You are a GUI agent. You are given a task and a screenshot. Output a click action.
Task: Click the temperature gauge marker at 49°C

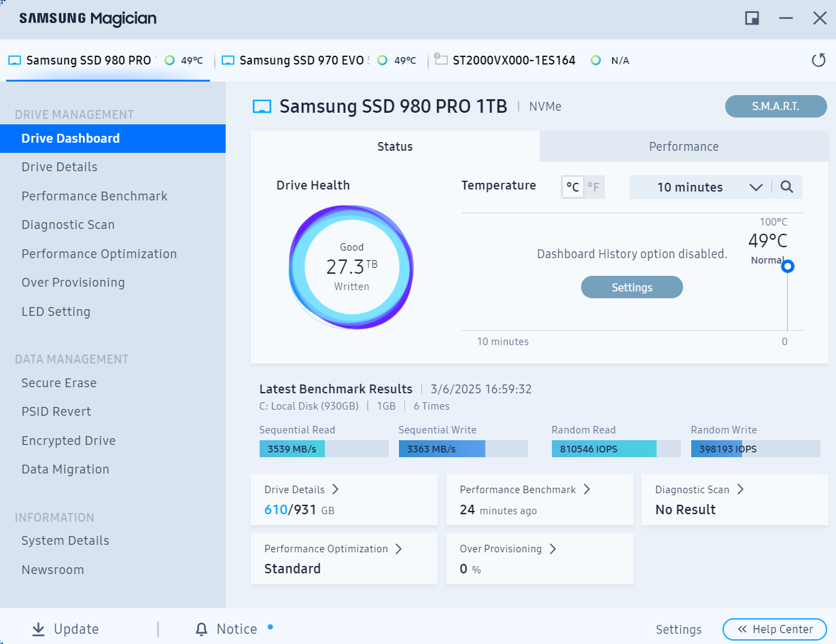coord(788,267)
